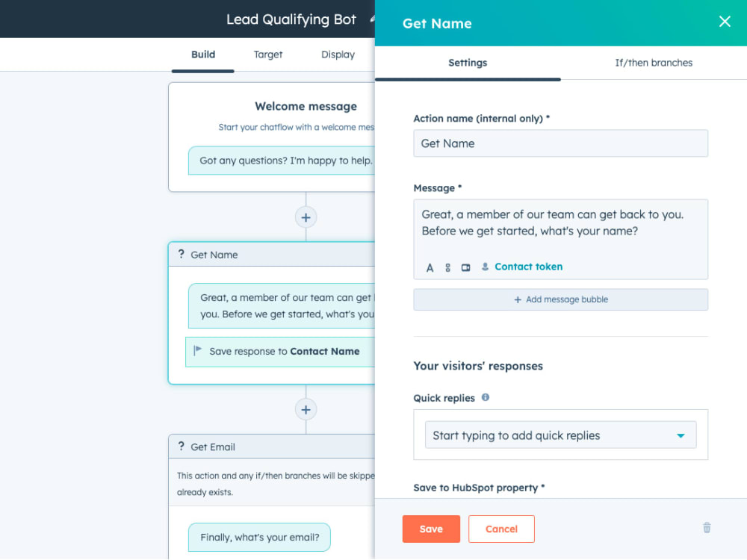This screenshot has height=560, width=747.
Task: Insert a link using the link icon
Action: (447, 267)
